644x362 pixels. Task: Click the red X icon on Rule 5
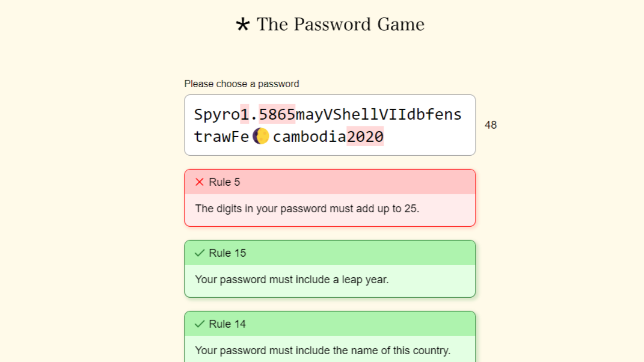coord(200,182)
